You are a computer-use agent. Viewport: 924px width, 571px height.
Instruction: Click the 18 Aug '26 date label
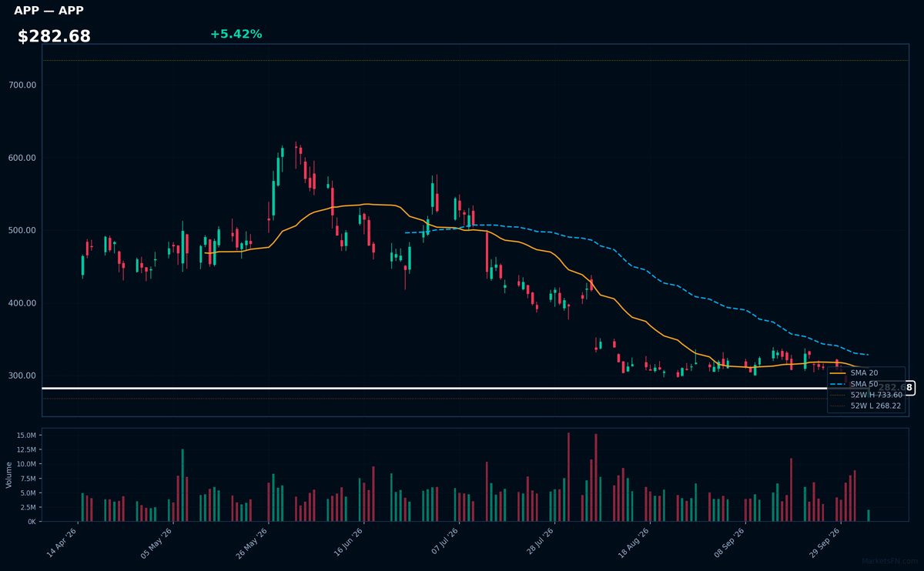(634, 543)
